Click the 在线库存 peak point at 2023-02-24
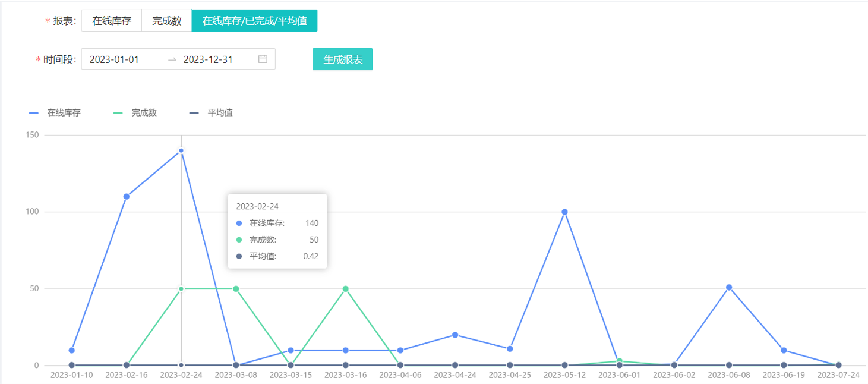This screenshot has height=384, width=868. click(181, 150)
